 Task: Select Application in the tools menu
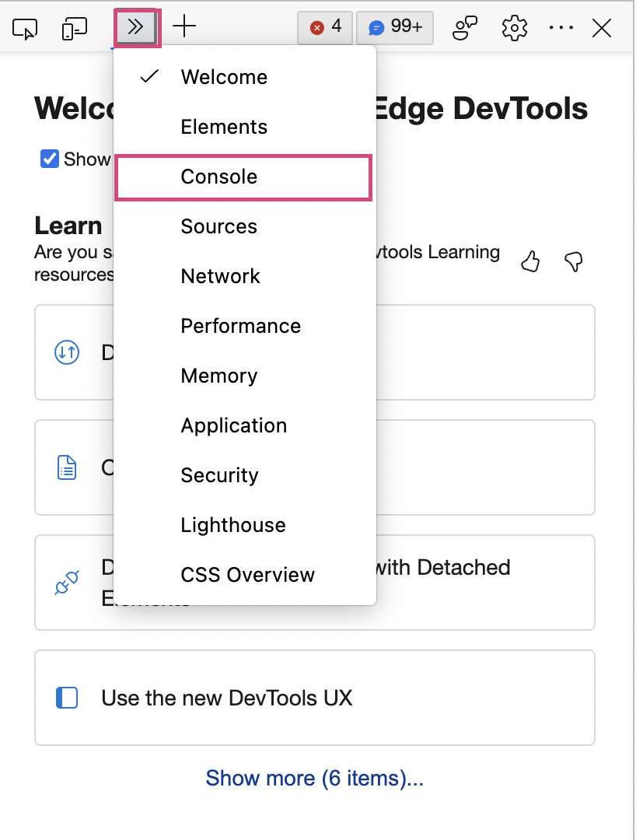(x=245, y=426)
